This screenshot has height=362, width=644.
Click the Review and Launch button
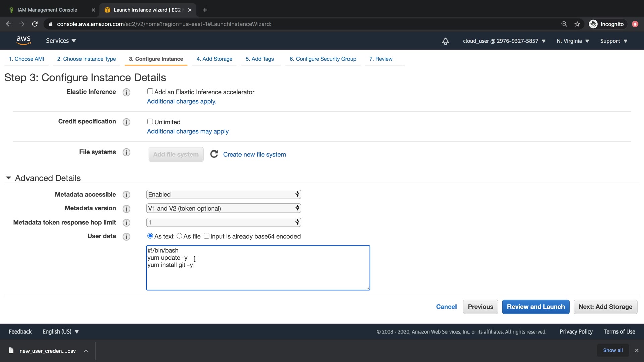coord(536,307)
